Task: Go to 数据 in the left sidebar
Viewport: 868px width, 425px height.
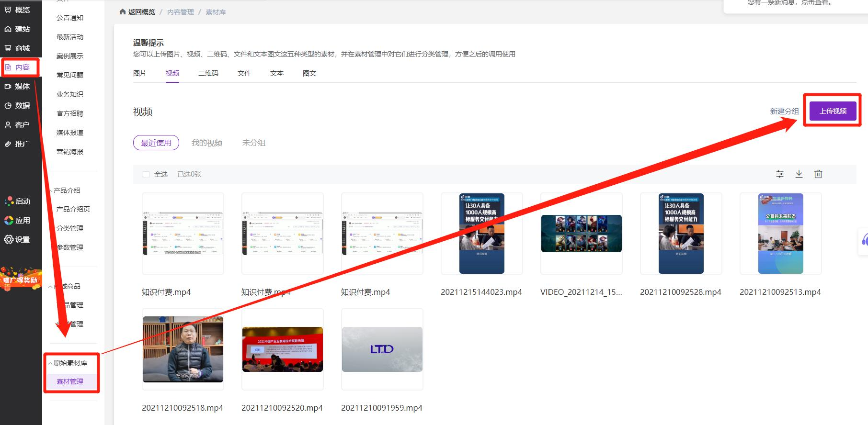Action: tap(18, 106)
